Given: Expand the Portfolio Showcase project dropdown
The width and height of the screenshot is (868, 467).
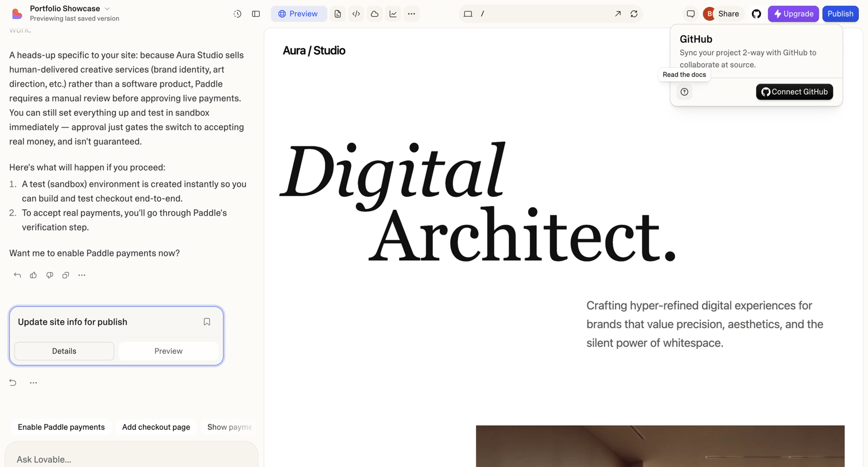Looking at the screenshot, I should (70, 9).
